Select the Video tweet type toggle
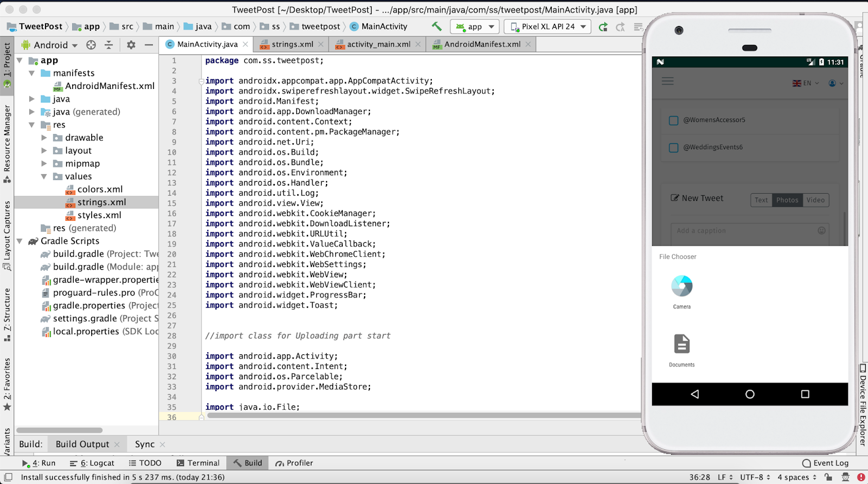 tap(815, 200)
